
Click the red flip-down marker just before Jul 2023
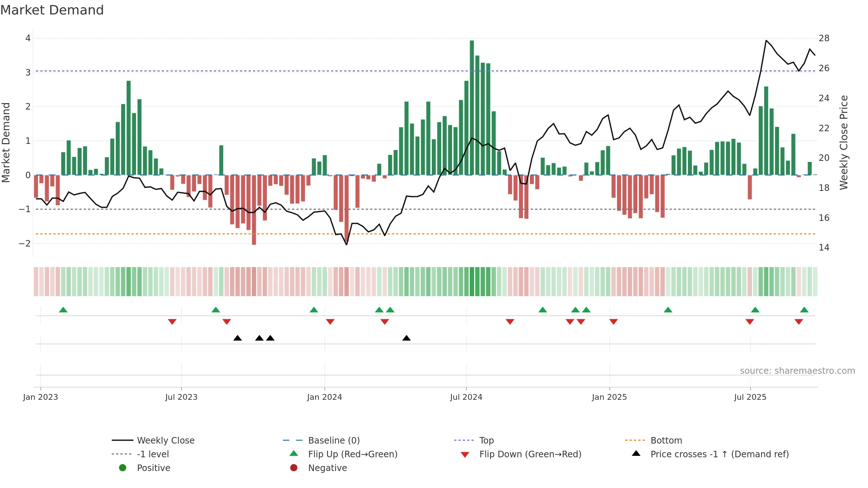(172, 322)
